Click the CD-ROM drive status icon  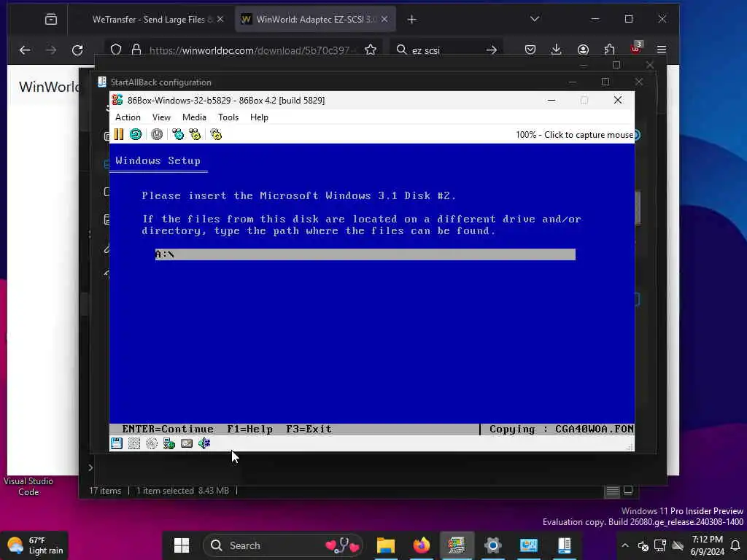click(x=152, y=443)
